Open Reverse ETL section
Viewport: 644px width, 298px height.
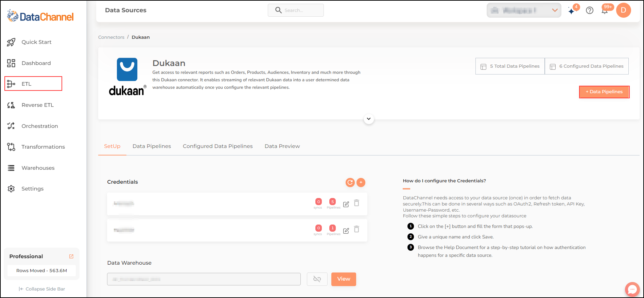38,105
